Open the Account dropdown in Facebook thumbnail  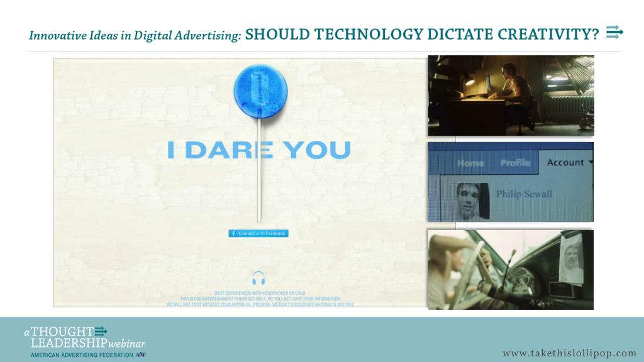click(x=569, y=163)
